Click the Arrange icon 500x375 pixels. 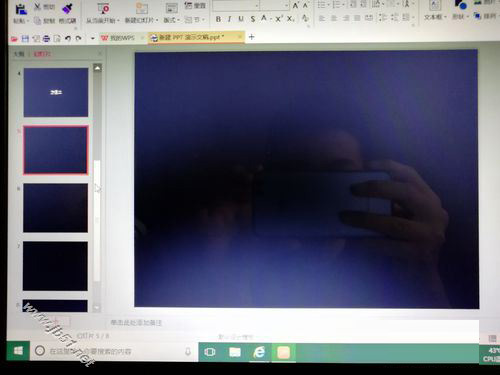pos(477,16)
